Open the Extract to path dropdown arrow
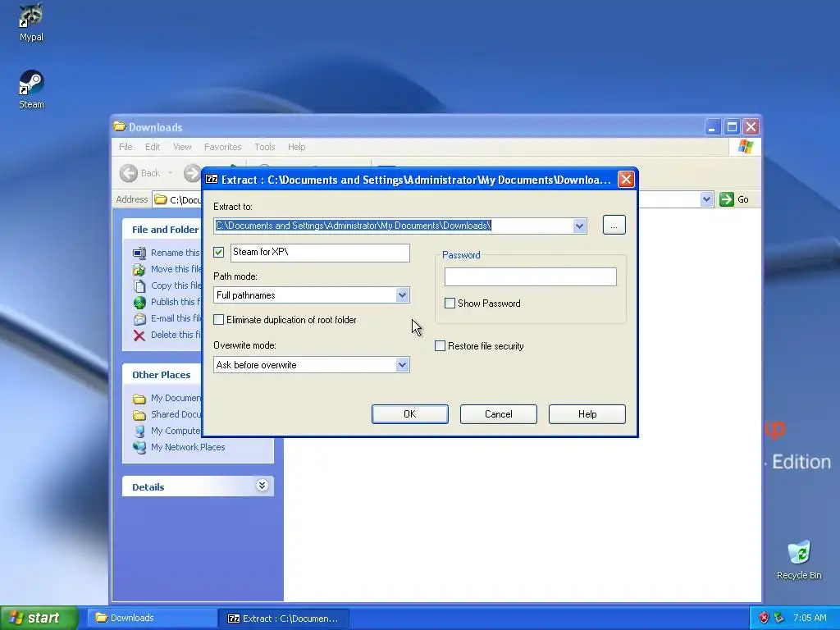Image resolution: width=840 pixels, height=630 pixels. [x=579, y=226]
